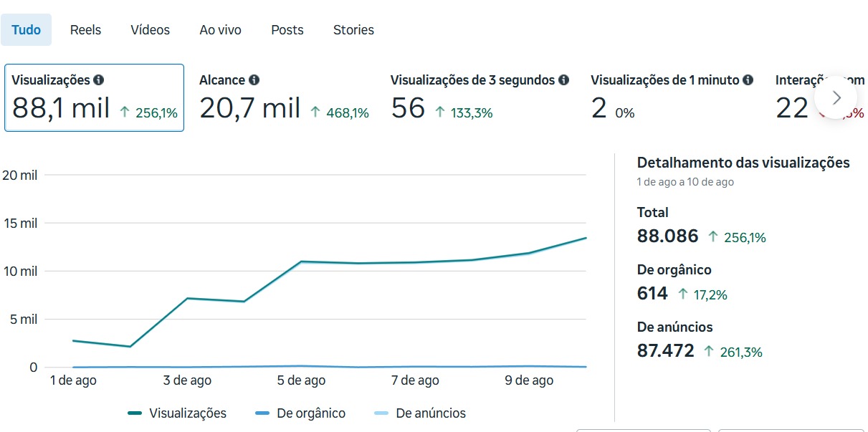Select the Alcance 20,7 mil metric card
Screen dimensions: 868x432
point(284,98)
